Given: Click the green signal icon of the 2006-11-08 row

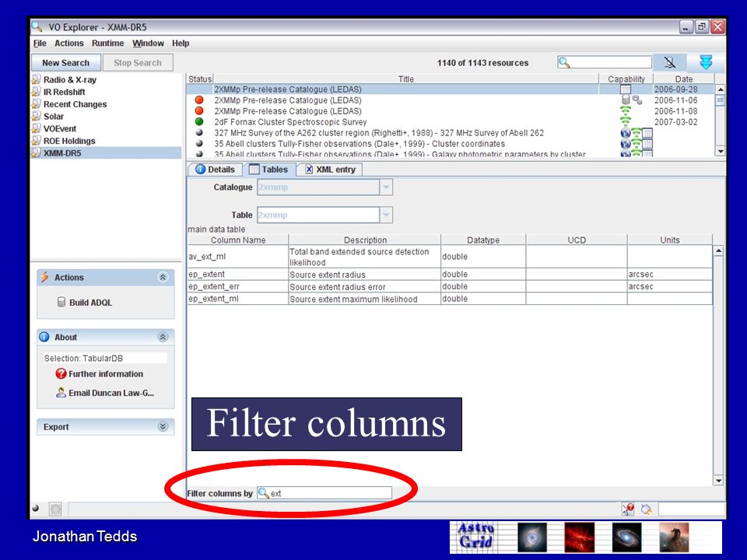Looking at the screenshot, I should tap(626, 111).
